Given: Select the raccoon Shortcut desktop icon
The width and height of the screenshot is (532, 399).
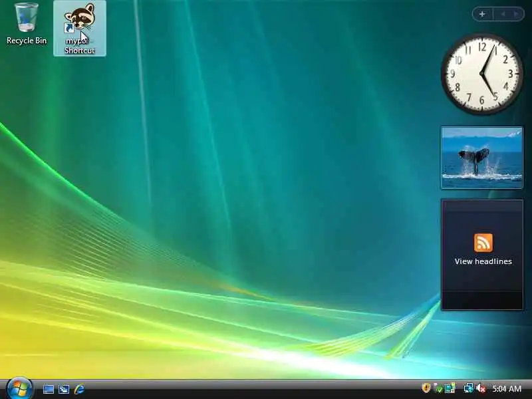Looking at the screenshot, I should pos(80,29).
